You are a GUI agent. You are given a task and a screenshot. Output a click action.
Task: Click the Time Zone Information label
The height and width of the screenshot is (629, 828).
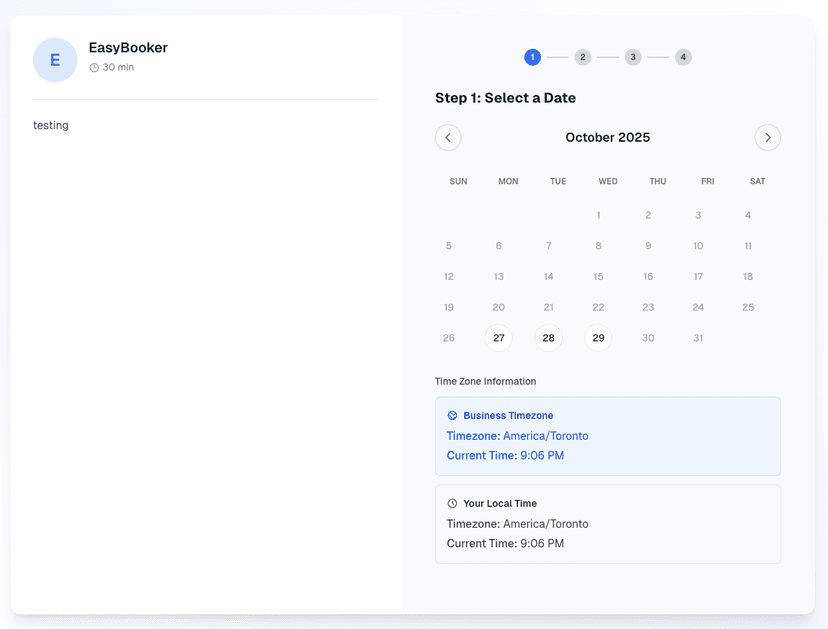(485, 381)
